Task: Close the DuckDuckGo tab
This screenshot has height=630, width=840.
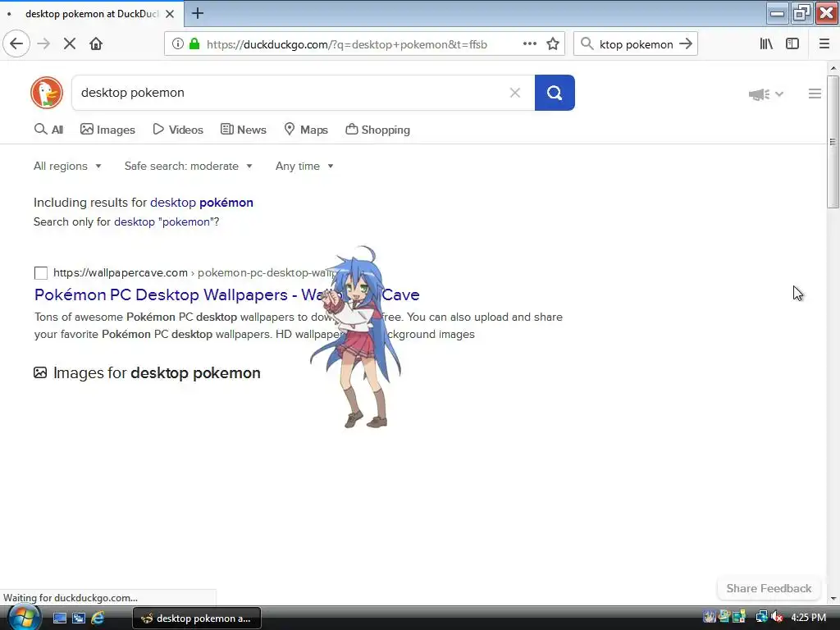Action: [x=170, y=14]
